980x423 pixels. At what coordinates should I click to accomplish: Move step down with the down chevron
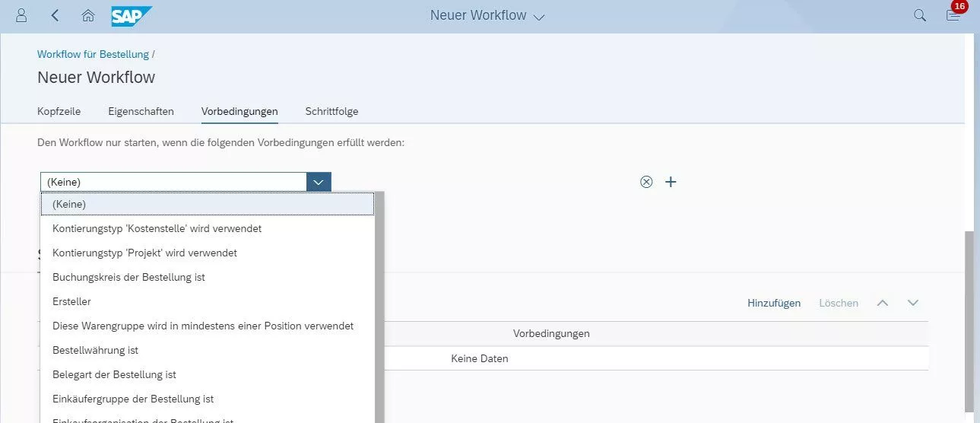[913, 303]
